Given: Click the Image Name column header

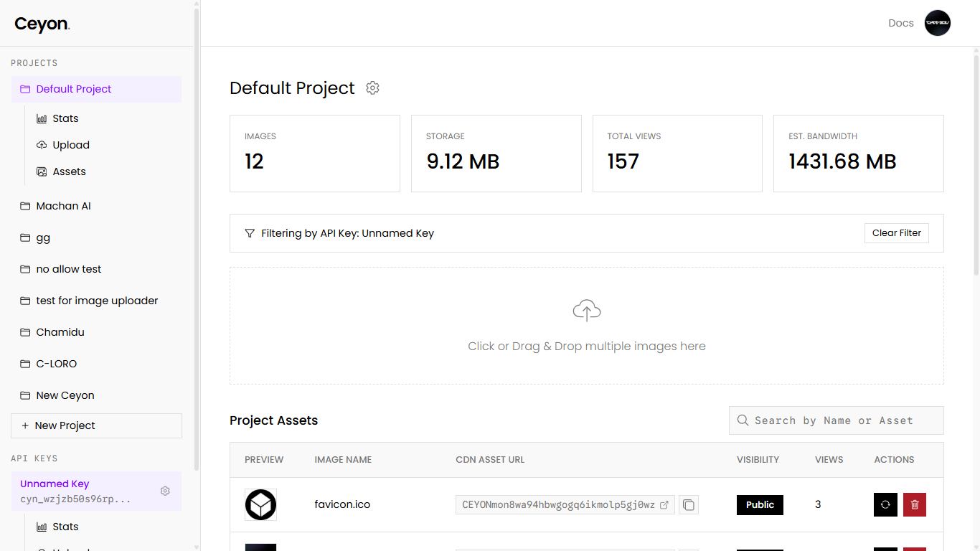Looking at the screenshot, I should 343,460.
